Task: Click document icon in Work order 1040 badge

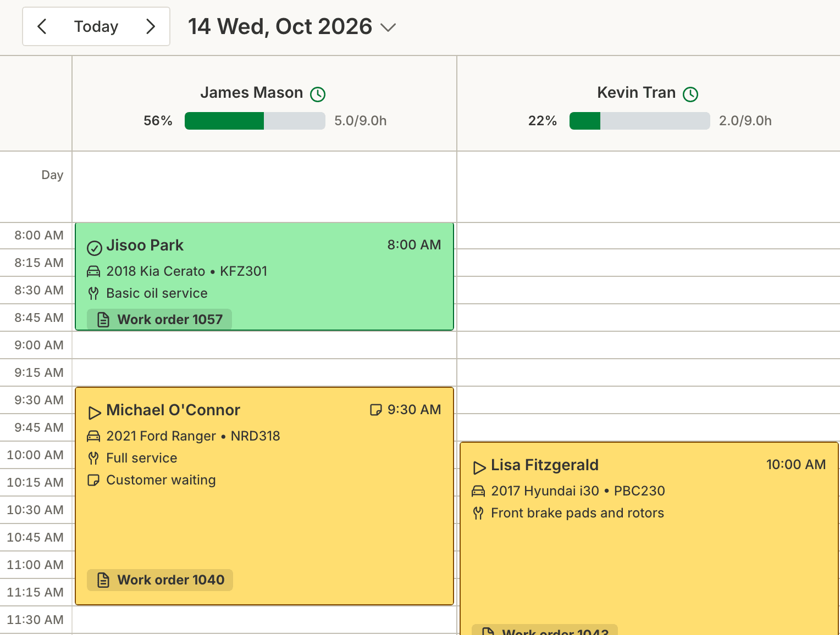Action: coord(103,580)
